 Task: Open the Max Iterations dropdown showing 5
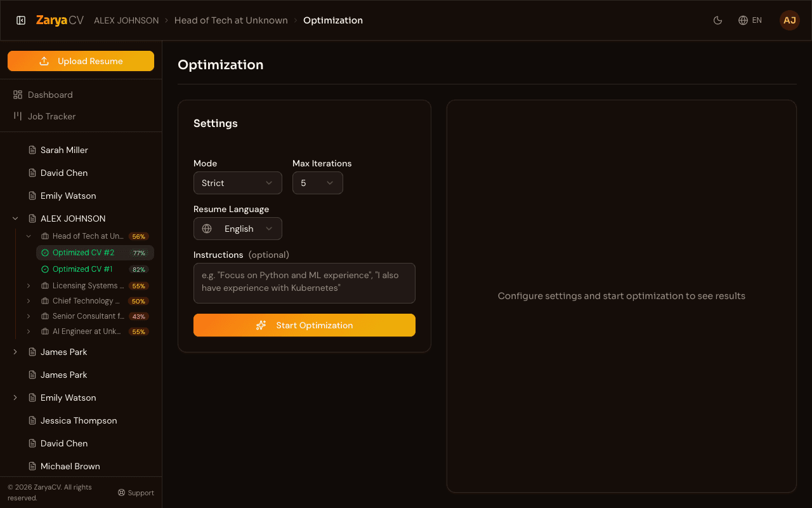point(317,183)
